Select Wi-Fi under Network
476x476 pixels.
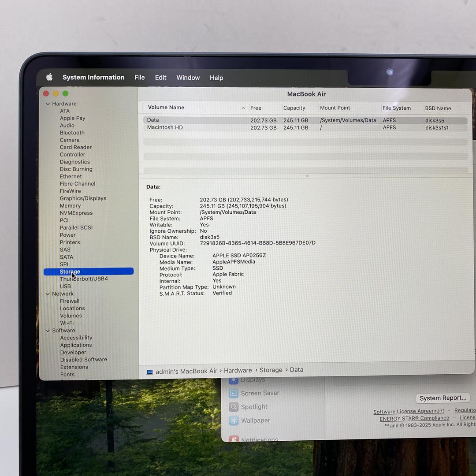pyautogui.click(x=67, y=323)
